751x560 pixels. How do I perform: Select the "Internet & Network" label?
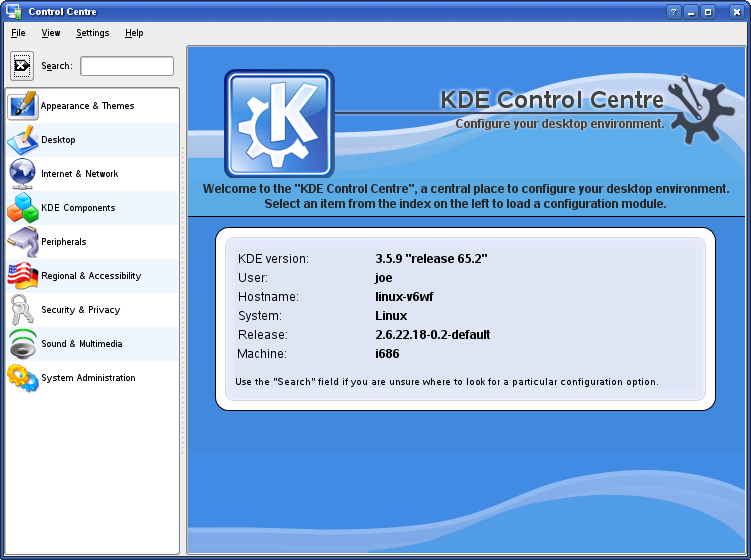point(80,174)
